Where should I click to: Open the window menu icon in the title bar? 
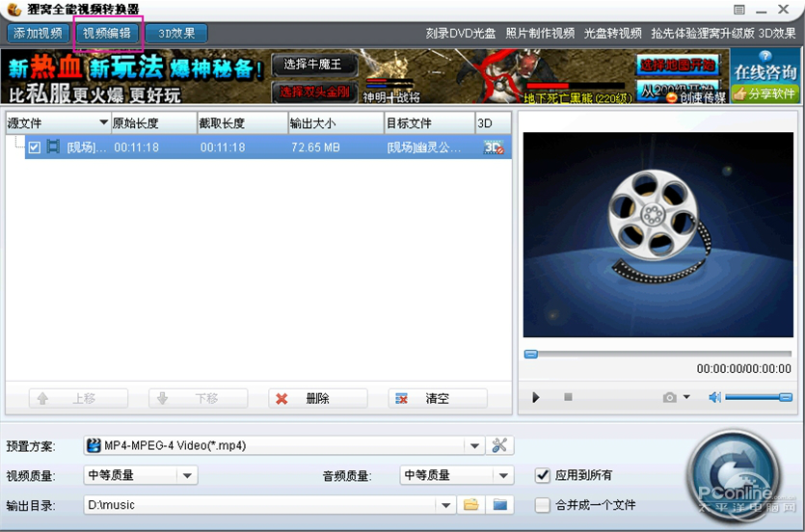pos(738,10)
